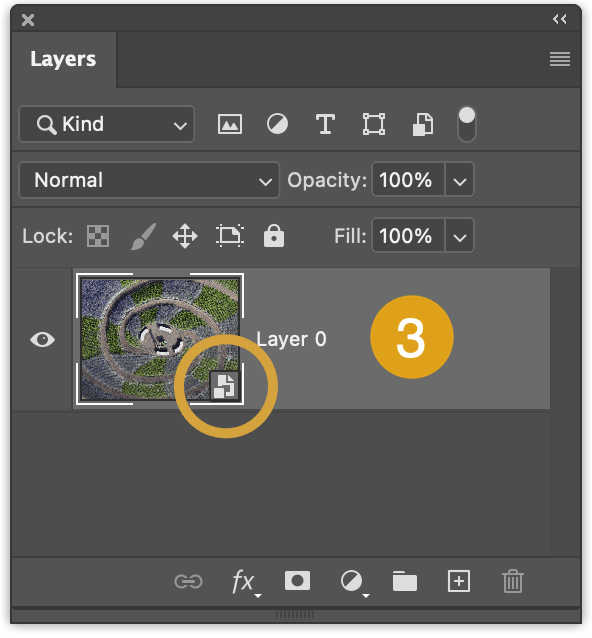Delete layer with trash icon

click(513, 581)
